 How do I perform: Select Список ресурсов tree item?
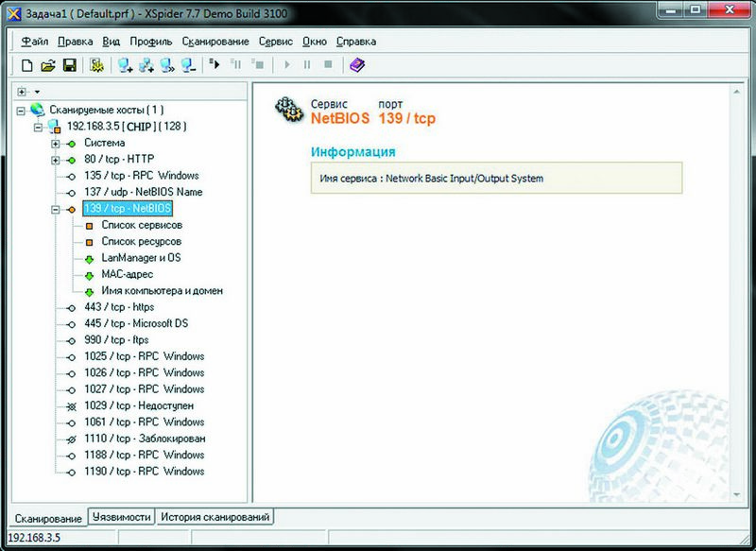coord(141,242)
